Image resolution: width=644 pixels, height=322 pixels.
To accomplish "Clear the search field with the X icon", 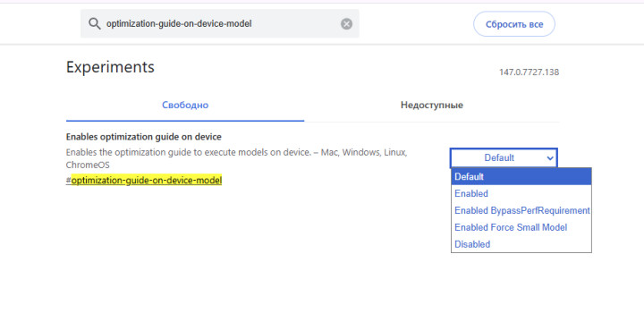I will pos(347,24).
